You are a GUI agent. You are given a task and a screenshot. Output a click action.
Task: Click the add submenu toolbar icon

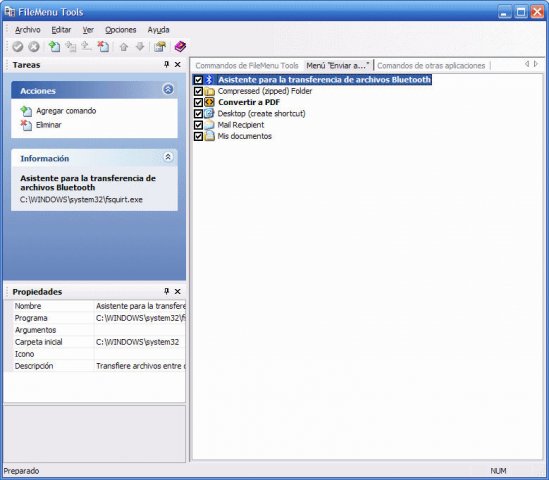click(x=70, y=47)
